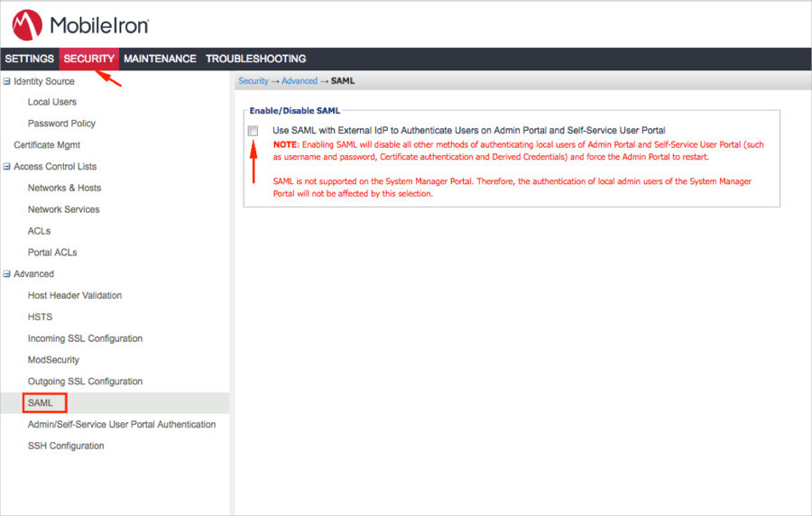Go to Certificate Mgmt
Viewport: 812px width, 516px height.
(x=49, y=145)
